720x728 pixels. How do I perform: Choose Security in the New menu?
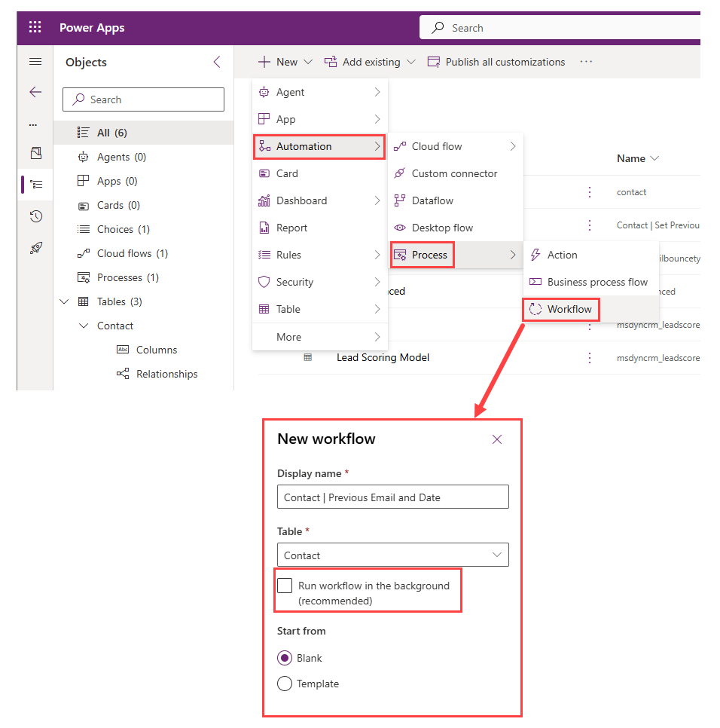pyautogui.click(x=319, y=283)
